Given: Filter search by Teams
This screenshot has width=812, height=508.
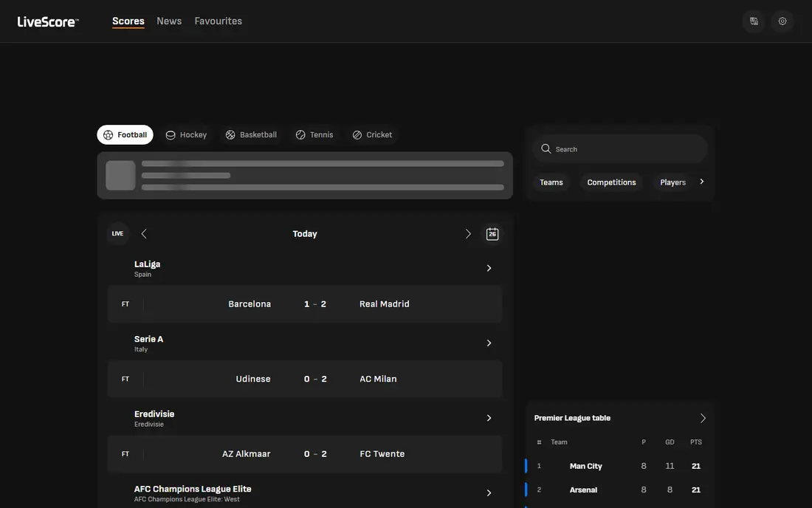Looking at the screenshot, I should pyautogui.click(x=551, y=182).
